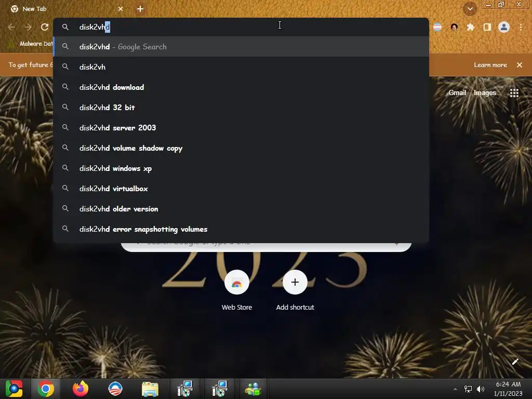The height and width of the screenshot is (399, 532).
Task: Open the Malware Dat bookmark
Action: (31, 44)
